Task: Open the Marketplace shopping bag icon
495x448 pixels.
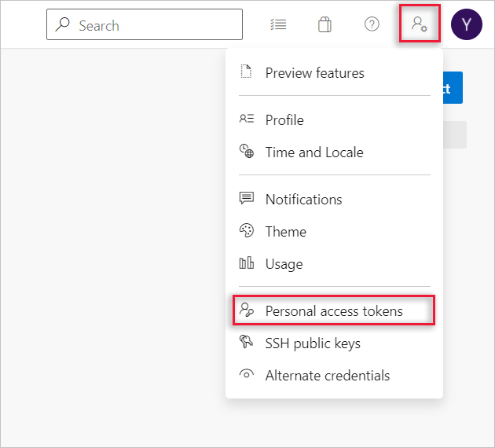Action: click(x=324, y=24)
